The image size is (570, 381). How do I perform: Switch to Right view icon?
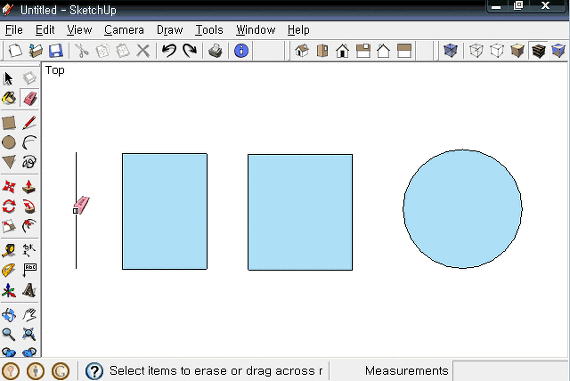coord(363,51)
